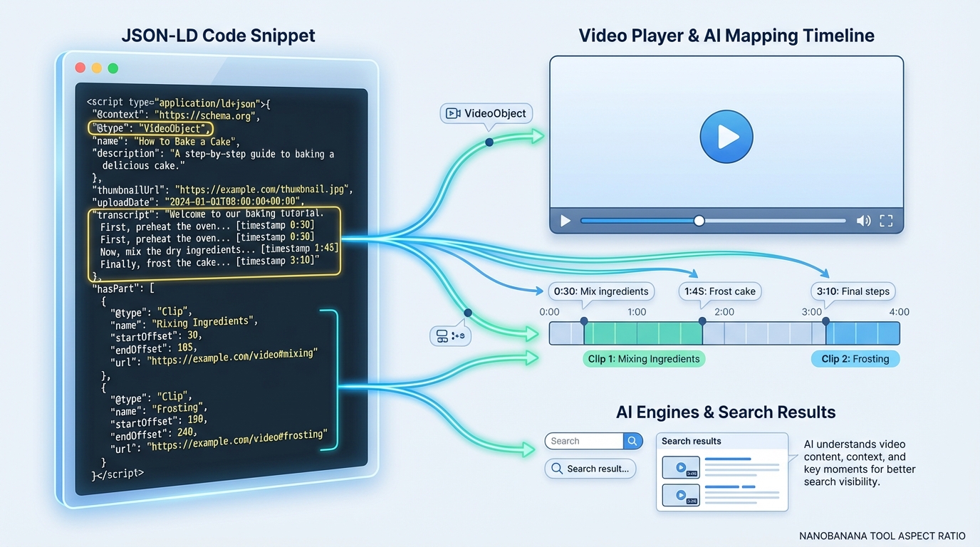This screenshot has width=980, height=547.
Task: Select the 3:10 Final steps marker
Action: point(853,291)
